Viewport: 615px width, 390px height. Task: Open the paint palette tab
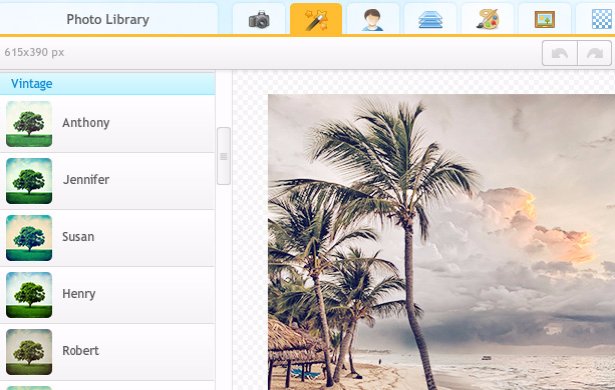tap(488, 19)
